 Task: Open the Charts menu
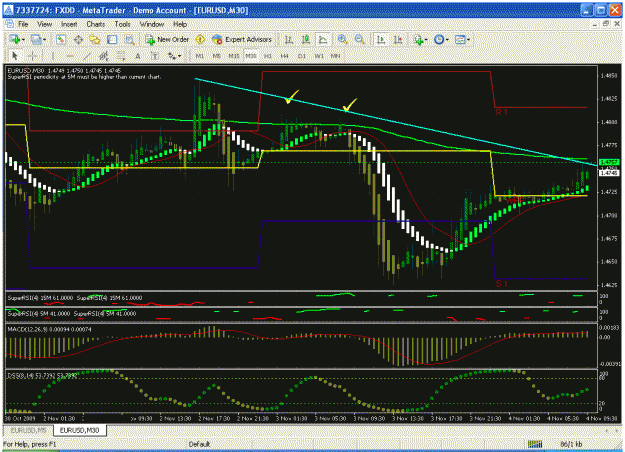pos(96,24)
